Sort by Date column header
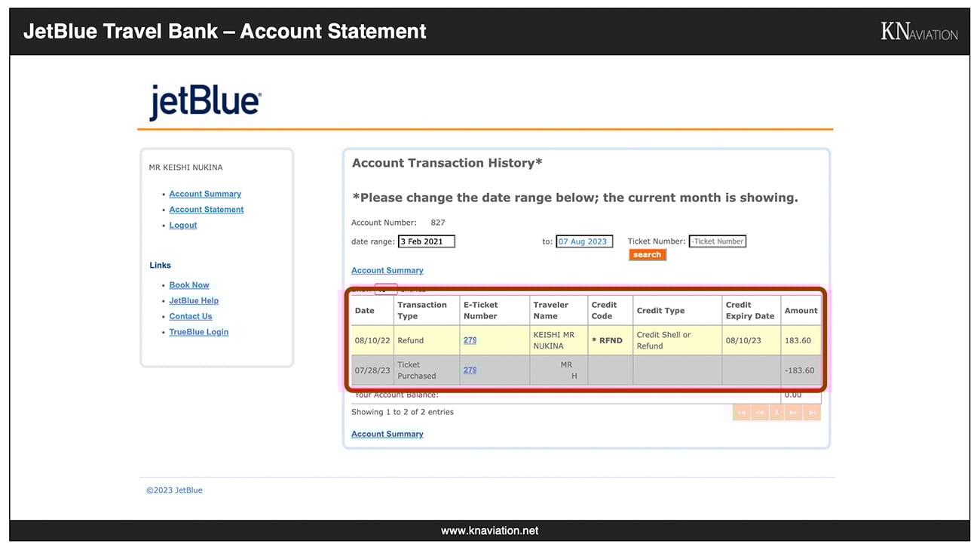The image size is (980, 550). tap(372, 310)
